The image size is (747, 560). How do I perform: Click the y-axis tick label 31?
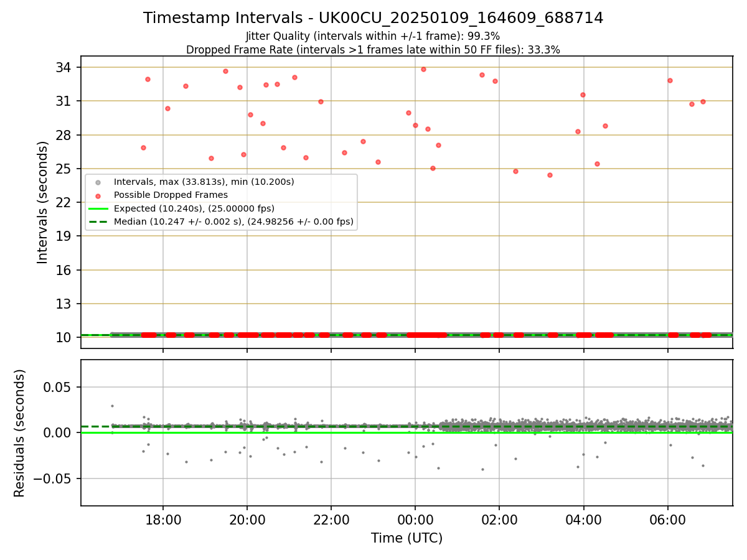coord(65,101)
